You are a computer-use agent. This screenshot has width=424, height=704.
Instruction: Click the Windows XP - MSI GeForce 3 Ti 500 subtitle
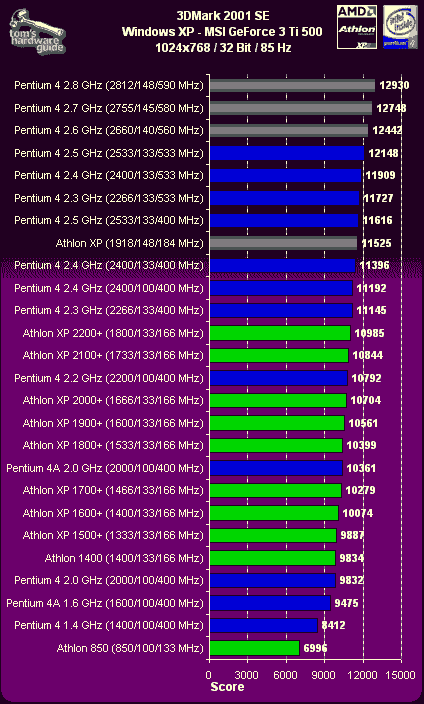tap(222, 32)
